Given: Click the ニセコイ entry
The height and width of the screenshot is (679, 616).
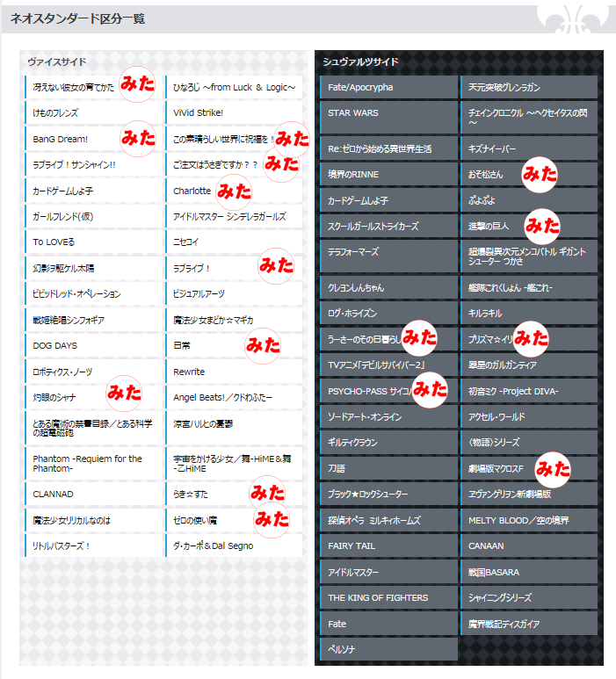Looking at the screenshot, I should (x=234, y=242).
